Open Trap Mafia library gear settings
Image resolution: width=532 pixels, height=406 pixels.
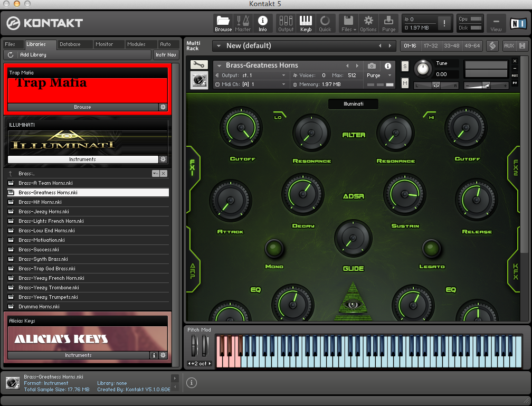pyautogui.click(x=163, y=107)
